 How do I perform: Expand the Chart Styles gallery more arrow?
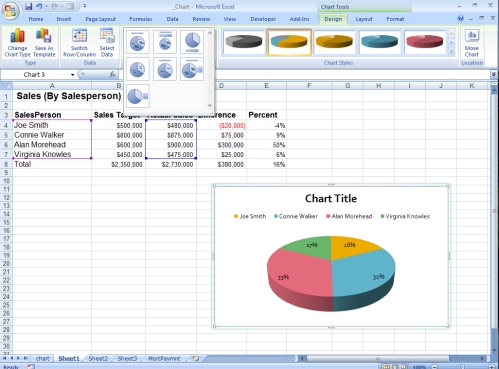click(451, 52)
